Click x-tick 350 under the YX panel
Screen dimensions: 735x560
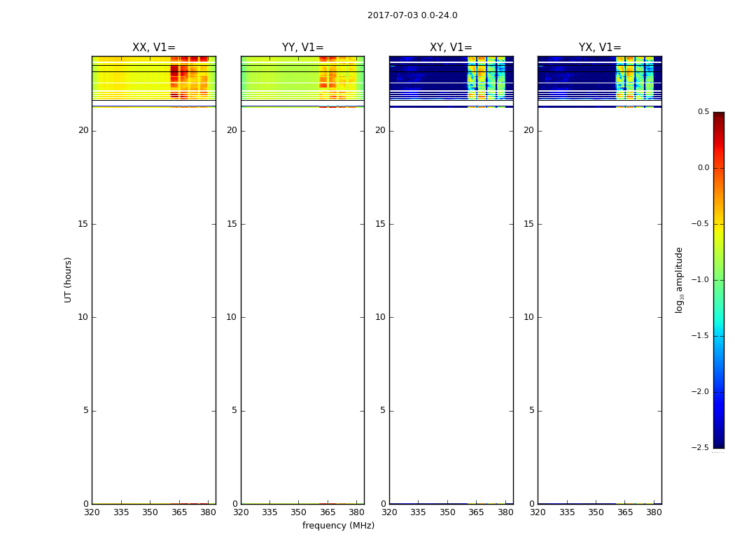point(596,512)
